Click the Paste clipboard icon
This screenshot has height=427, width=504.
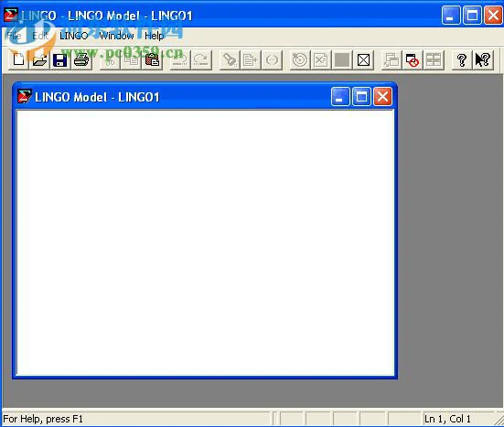(x=152, y=59)
